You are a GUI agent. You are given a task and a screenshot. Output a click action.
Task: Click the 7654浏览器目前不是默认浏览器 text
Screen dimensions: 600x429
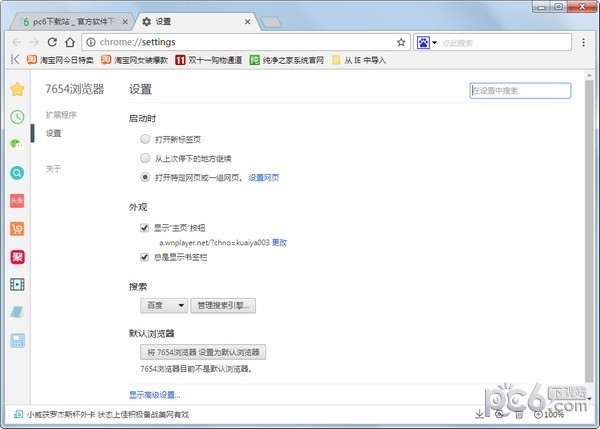(x=196, y=369)
